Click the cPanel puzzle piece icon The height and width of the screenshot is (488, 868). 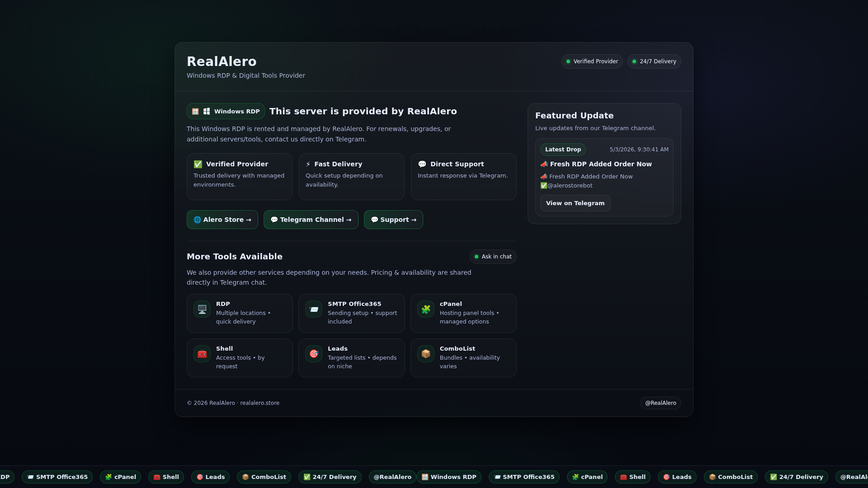[x=426, y=309]
